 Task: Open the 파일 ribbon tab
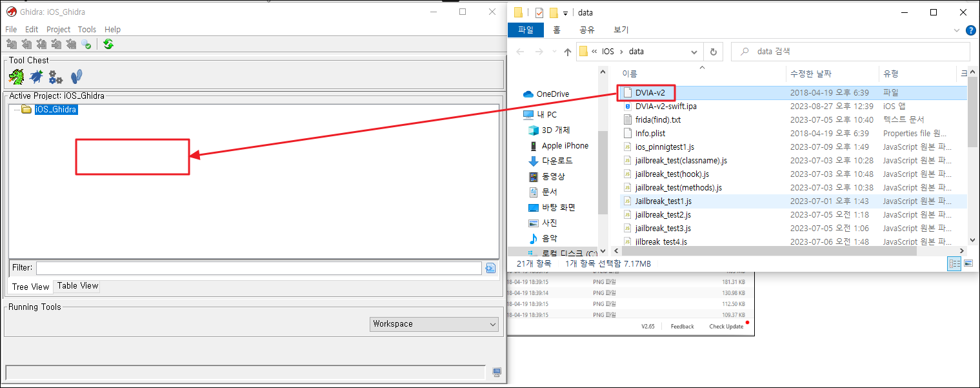526,30
